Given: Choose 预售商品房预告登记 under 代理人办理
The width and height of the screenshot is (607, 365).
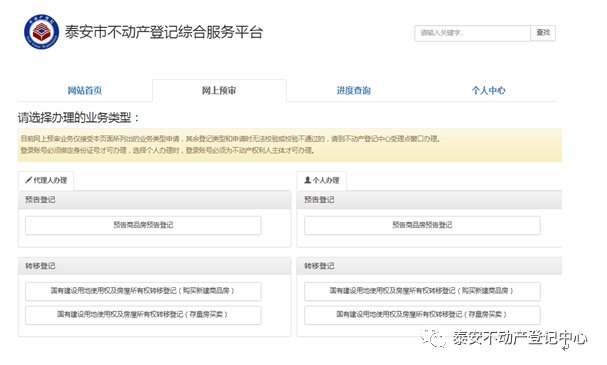Looking at the screenshot, I should coord(143,225).
